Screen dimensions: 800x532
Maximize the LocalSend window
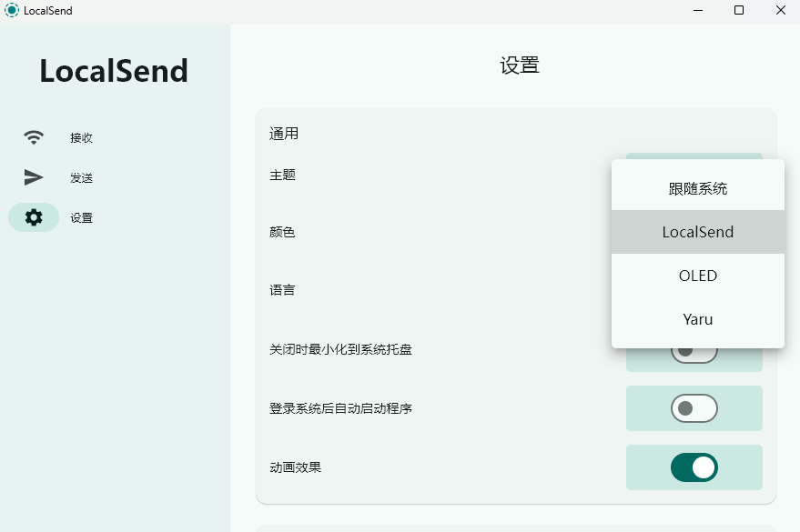pyautogui.click(x=739, y=11)
